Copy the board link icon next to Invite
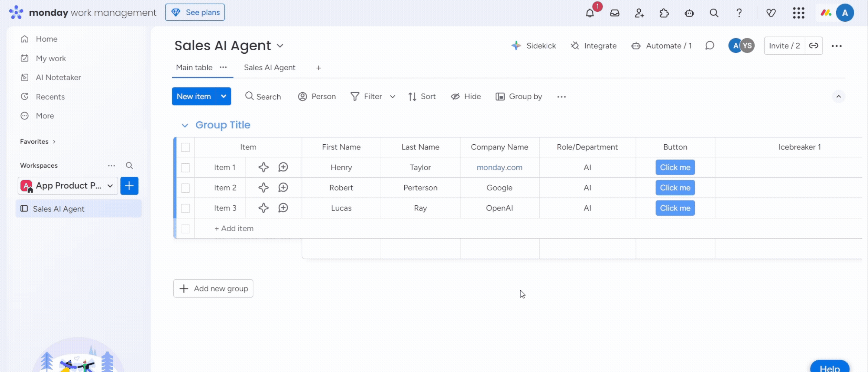This screenshot has width=868, height=372. click(x=814, y=46)
